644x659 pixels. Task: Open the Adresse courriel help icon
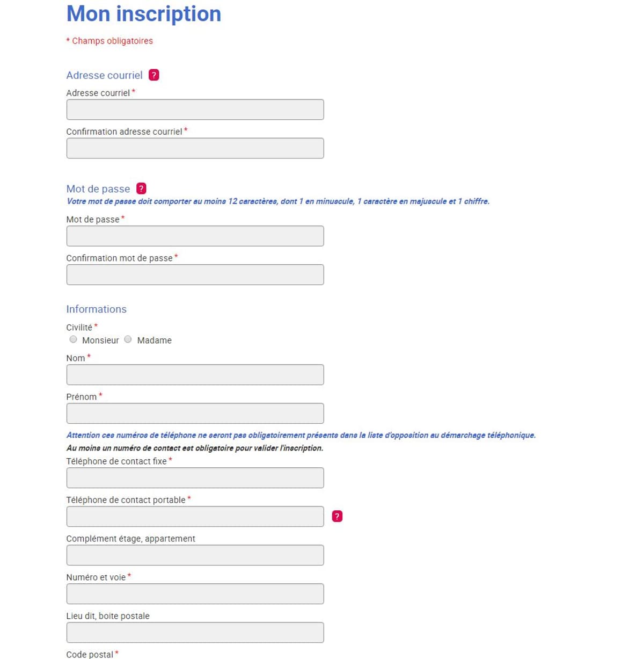154,75
